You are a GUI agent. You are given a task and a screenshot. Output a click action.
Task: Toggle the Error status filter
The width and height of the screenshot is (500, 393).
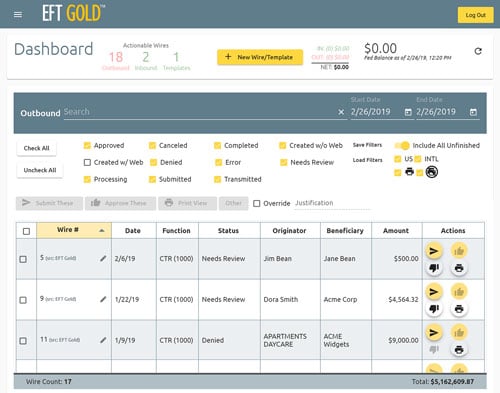219,162
